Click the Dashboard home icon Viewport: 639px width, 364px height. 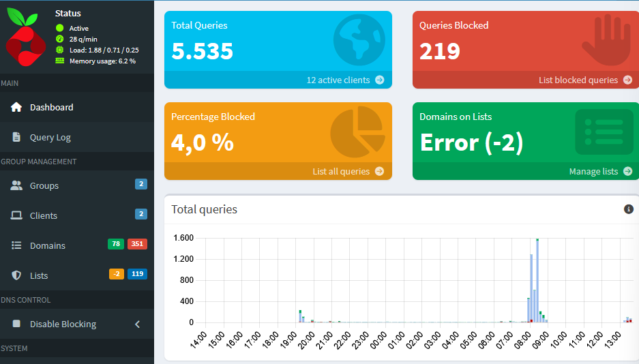click(x=16, y=108)
